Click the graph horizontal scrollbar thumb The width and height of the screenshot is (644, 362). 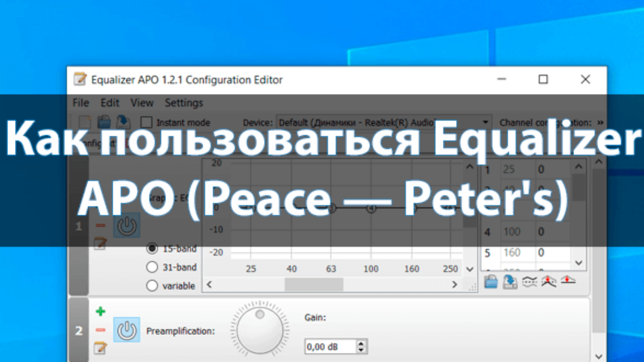pyautogui.click(x=314, y=285)
